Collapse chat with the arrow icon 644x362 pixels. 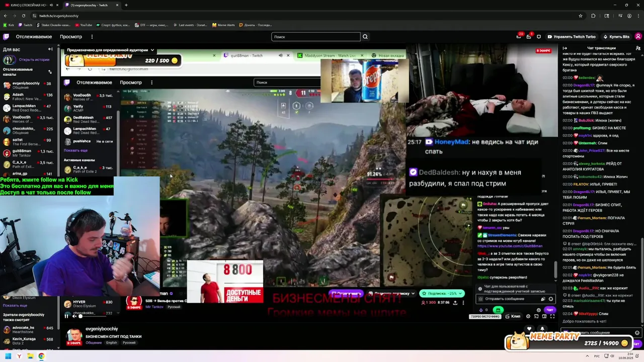coord(565,48)
